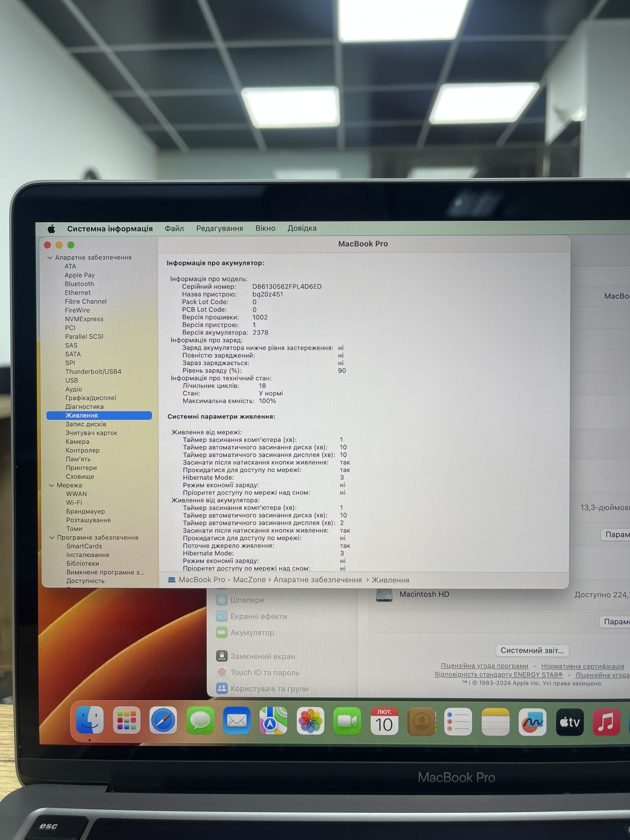Click serial number D86130562FPL4D6ED
630x840 pixels.
(287, 287)
